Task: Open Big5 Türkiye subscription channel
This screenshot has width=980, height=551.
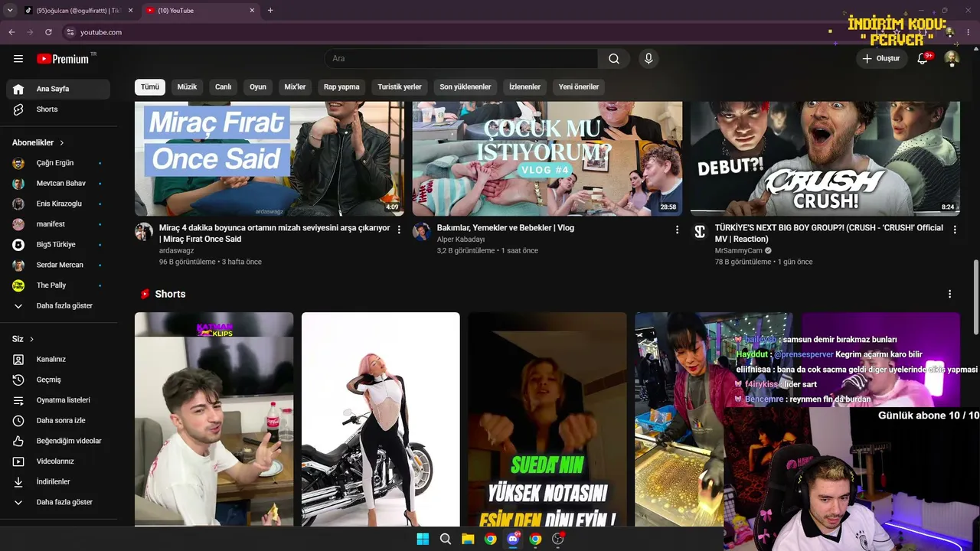Action: coord(58,245)
